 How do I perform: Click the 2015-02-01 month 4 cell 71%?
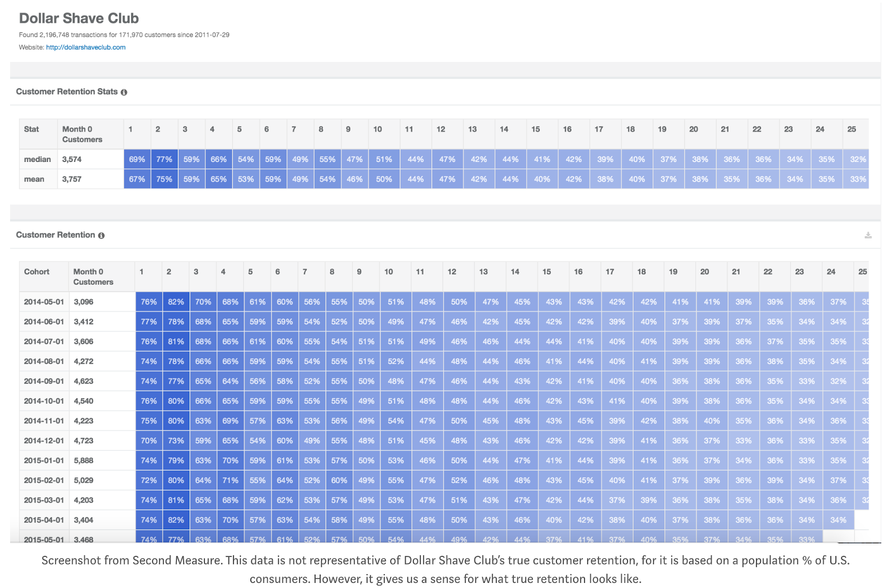point(230,480)
